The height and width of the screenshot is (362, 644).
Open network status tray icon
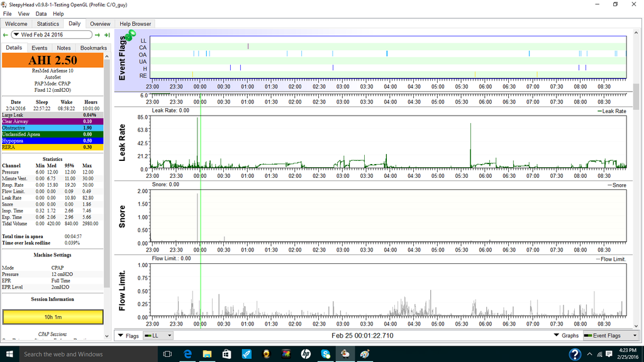(x=599, y=354)
